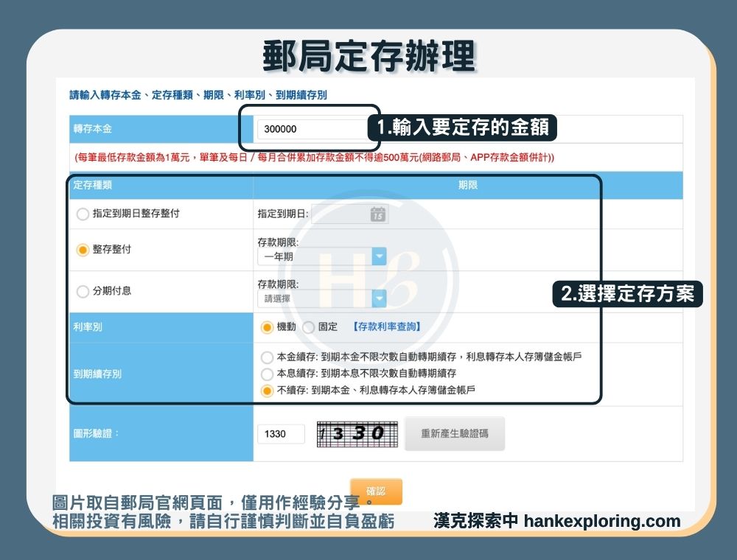Open the 一年期 deposit term dropdown

coord(322,256)
